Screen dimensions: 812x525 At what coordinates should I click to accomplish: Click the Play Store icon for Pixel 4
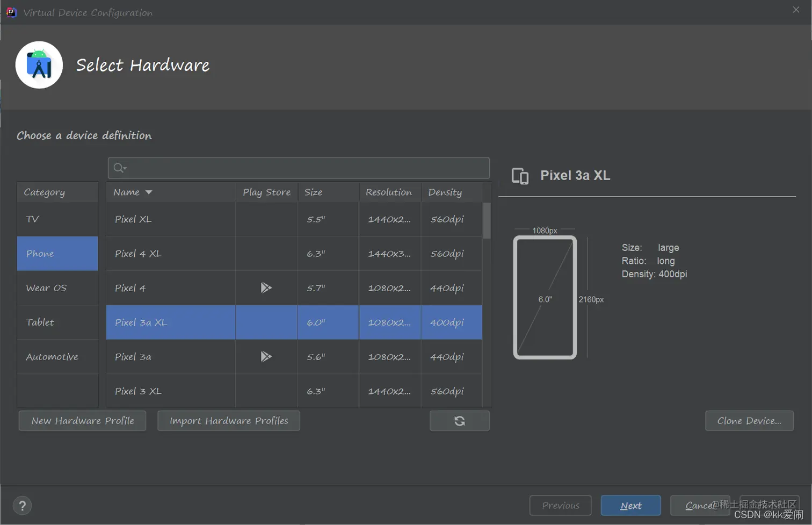tap(266, 287)
